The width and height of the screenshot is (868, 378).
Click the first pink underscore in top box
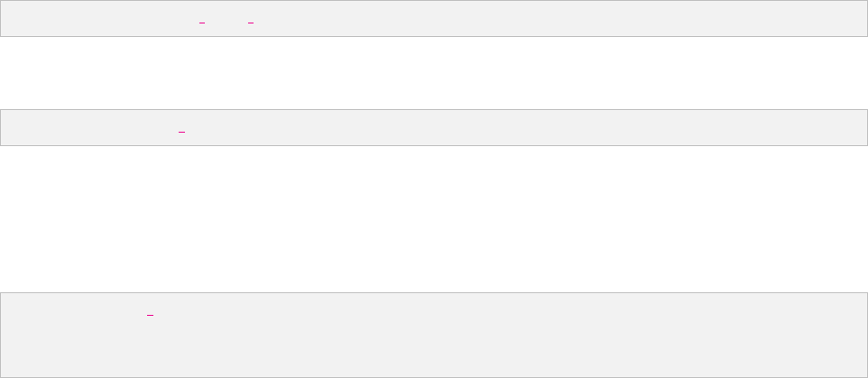pyautogui.click(x=202, y=23)
